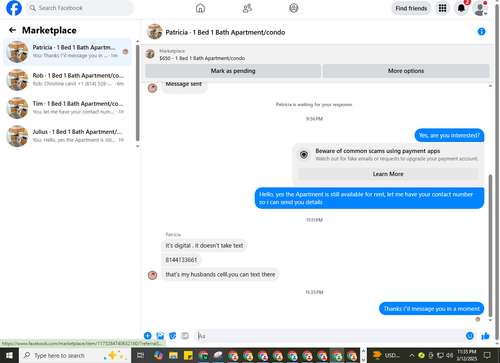The height and width of the screenshot is (363, 500).
Task: Click the Find friends button
Action: pyautogui.click(x=411, y=8)
